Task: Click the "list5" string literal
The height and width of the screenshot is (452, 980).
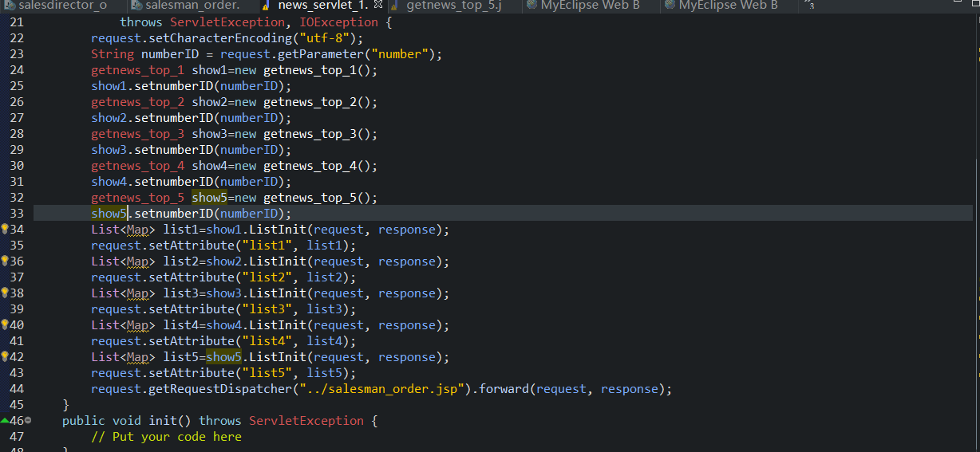Action: click(x=267, y=372)
